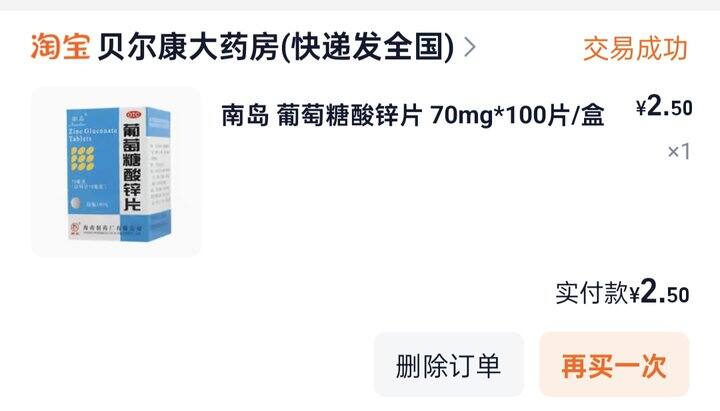Click the gray bar above the order card
720x411 pixels.
360,5
